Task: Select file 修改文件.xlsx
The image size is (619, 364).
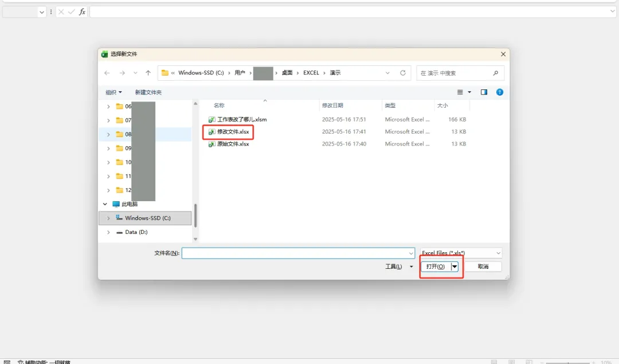Action: click(x=233, y=132)
